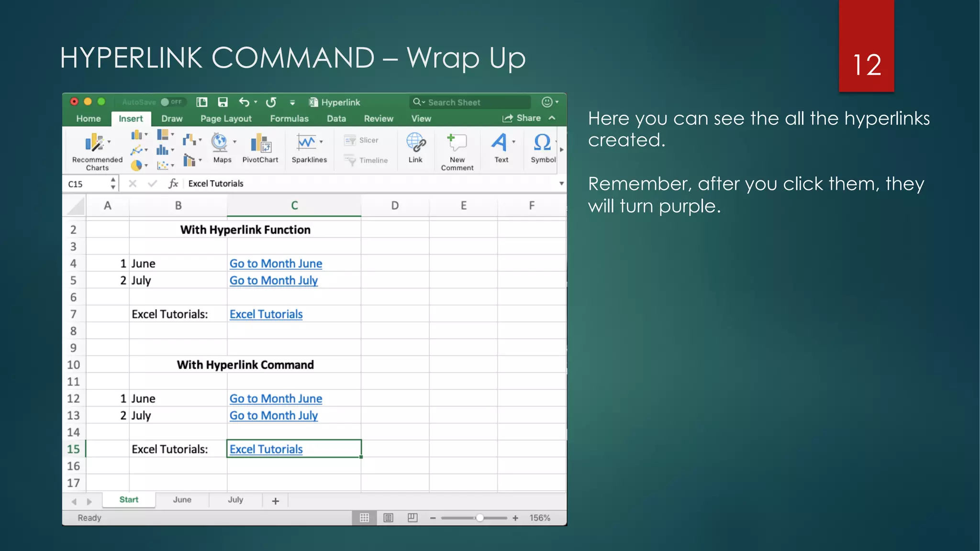Image resolution: width=980 pixels, height=551 pixels.
Task: Expand more ribbon commands arrow at right
Action: [562, 150]
